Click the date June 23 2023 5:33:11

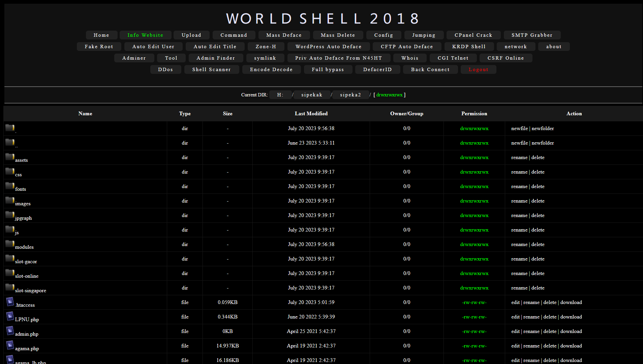coord(311,143)
